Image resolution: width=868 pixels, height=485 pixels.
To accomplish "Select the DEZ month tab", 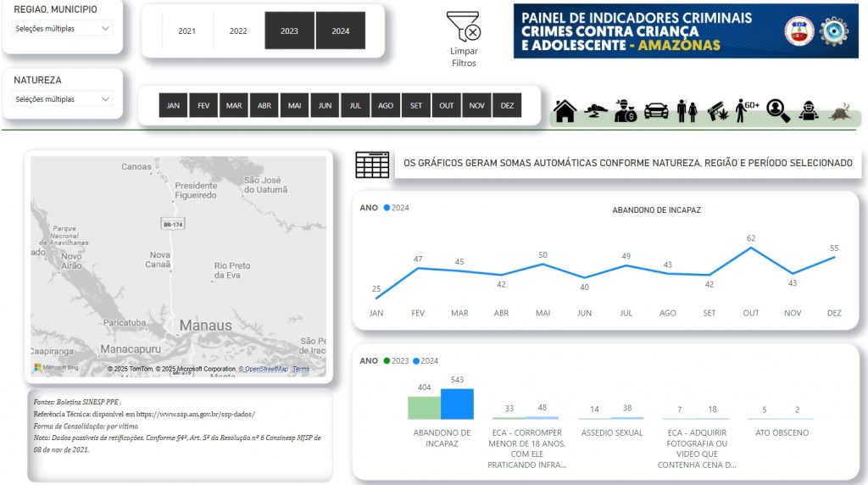I will [507, 106].
